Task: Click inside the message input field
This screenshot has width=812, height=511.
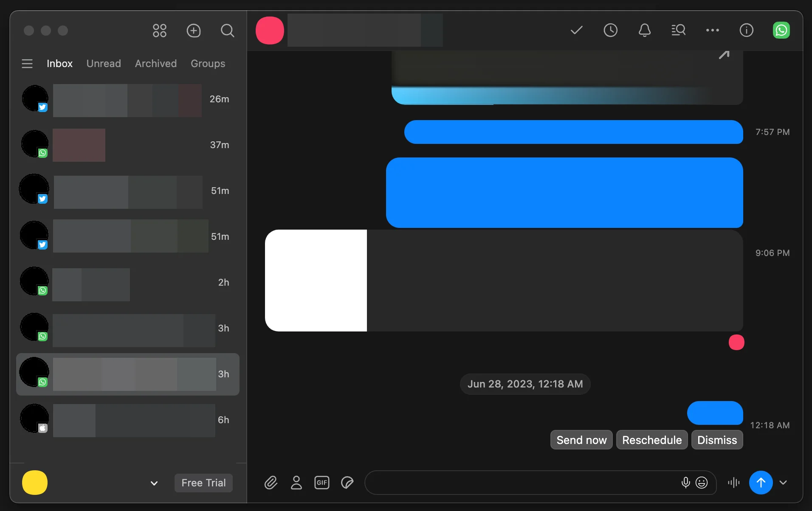Action: click(x=510, y=483)
